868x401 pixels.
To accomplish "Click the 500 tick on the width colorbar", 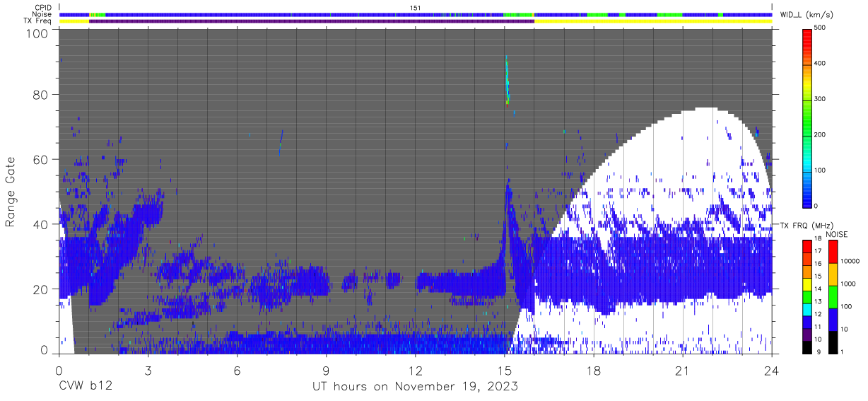I will click(821, 28).
